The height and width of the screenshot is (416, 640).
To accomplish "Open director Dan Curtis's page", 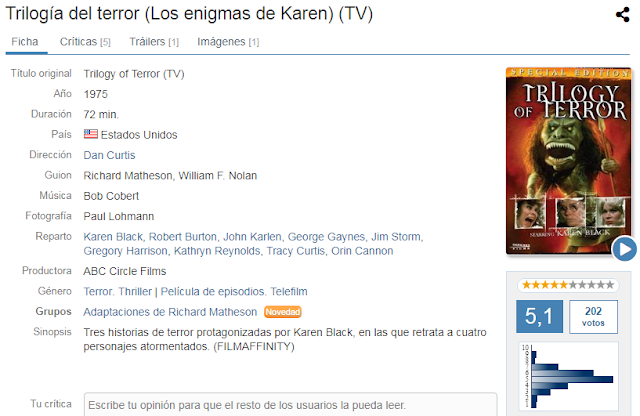I will [109, 155].
